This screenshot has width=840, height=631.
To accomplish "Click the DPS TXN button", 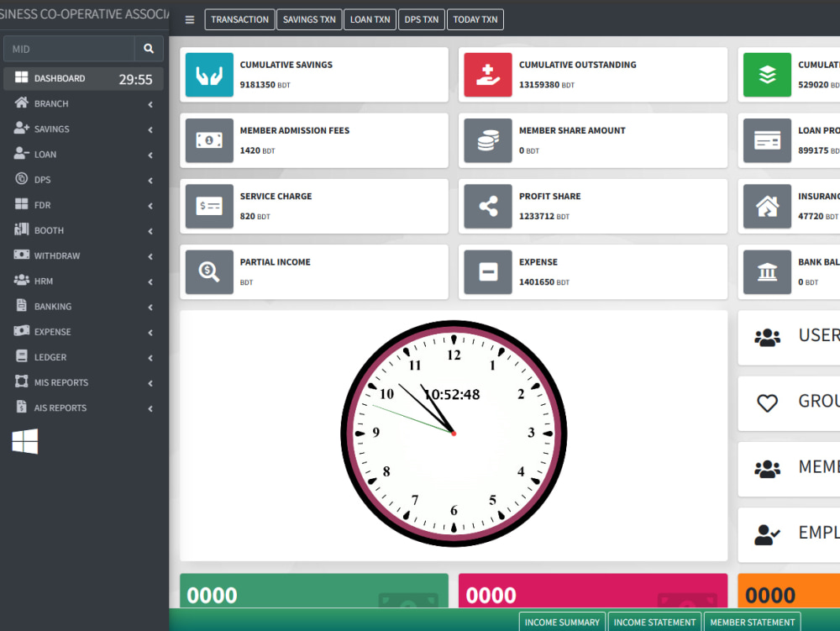I will point(421,20).
